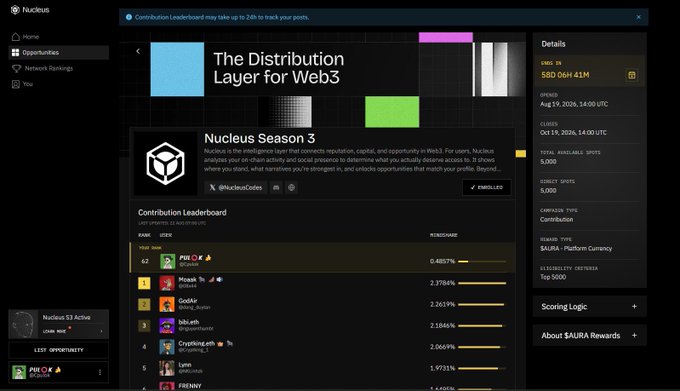Viewport: 680px width, 391px height.
Task: Click the PULOK mindshare progress bar
Action: coord(482,261)
